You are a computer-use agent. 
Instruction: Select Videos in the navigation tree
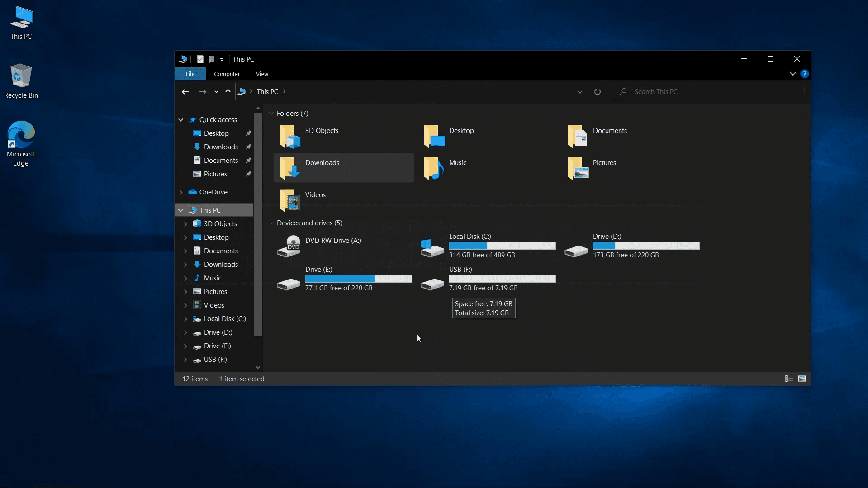[214, 305]
